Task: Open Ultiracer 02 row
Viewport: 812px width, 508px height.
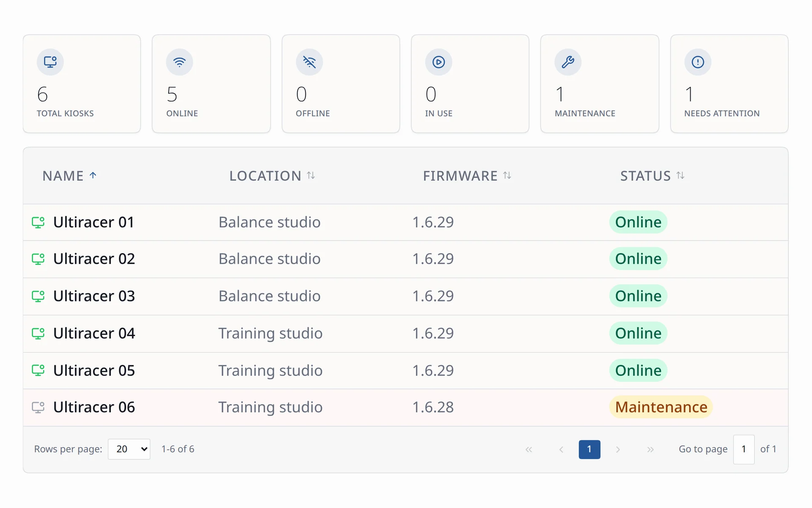Action: pyautogui.click(x=406, y=259)
